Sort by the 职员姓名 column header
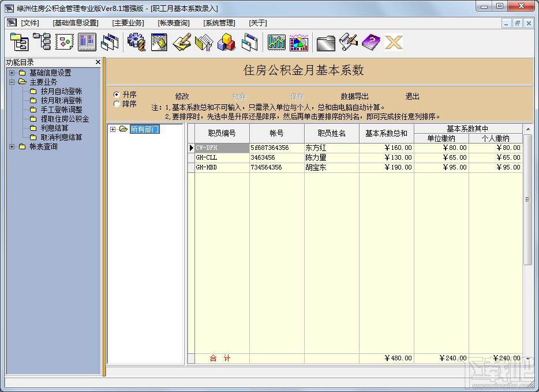539x392 pixels. [x=332, y=133]
